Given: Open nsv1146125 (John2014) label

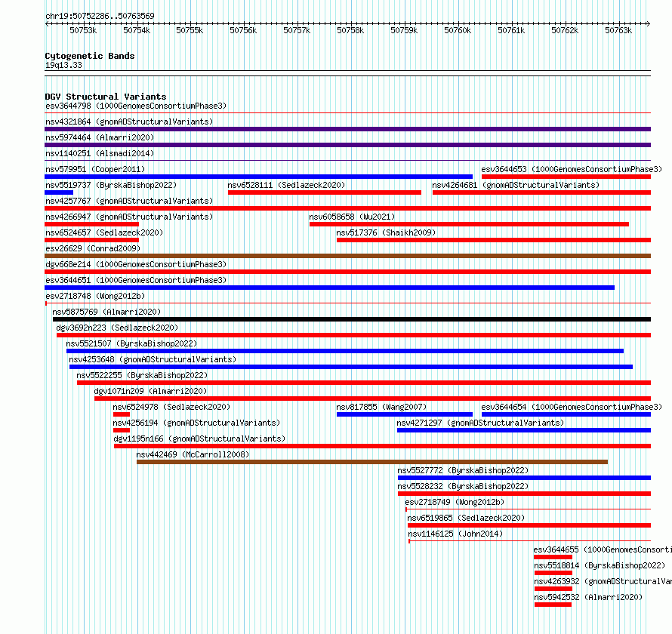Looking at the screenshot, I should (455, 534).
